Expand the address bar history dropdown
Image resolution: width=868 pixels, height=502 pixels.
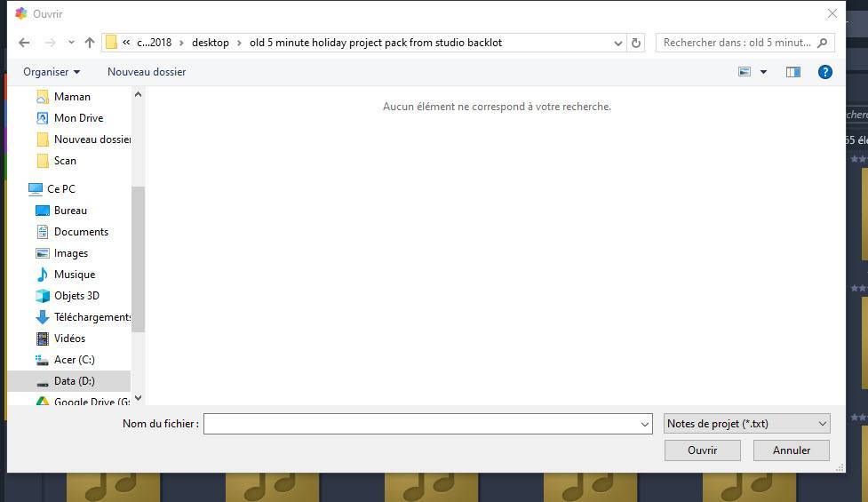tap(617, 43)
